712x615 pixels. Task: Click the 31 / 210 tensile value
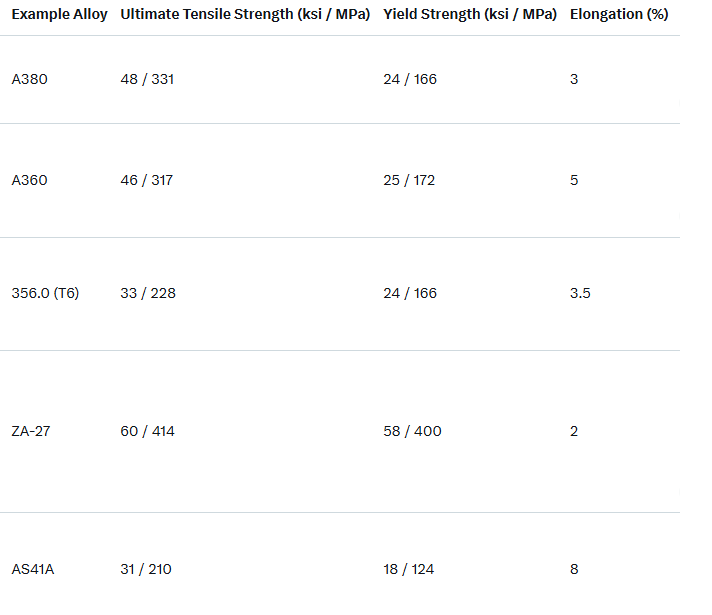coord(146,569)
